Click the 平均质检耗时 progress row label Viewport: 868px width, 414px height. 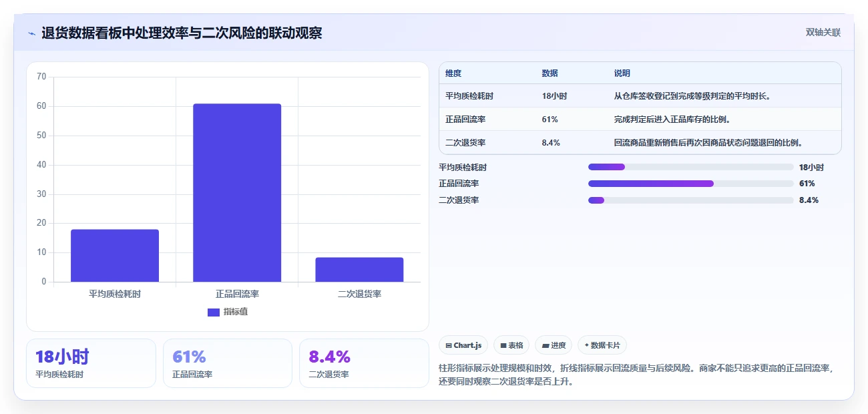click(x=463, y=168)
